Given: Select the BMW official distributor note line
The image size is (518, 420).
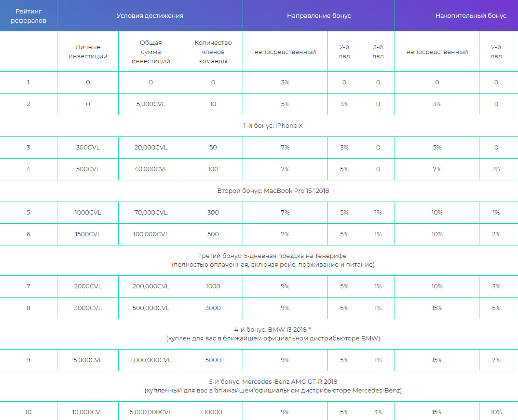Looking at the screenshot, I should 273,339.
